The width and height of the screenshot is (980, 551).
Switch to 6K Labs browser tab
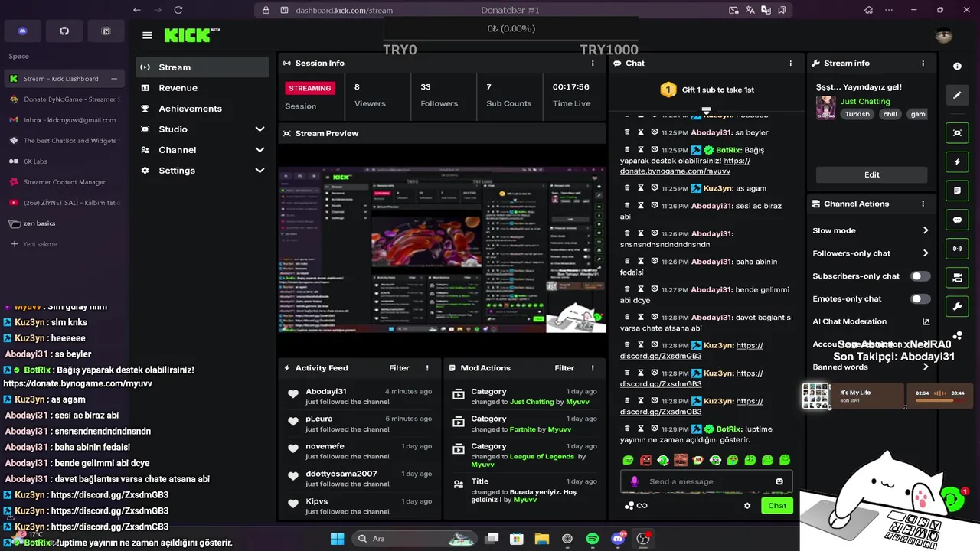63,161
